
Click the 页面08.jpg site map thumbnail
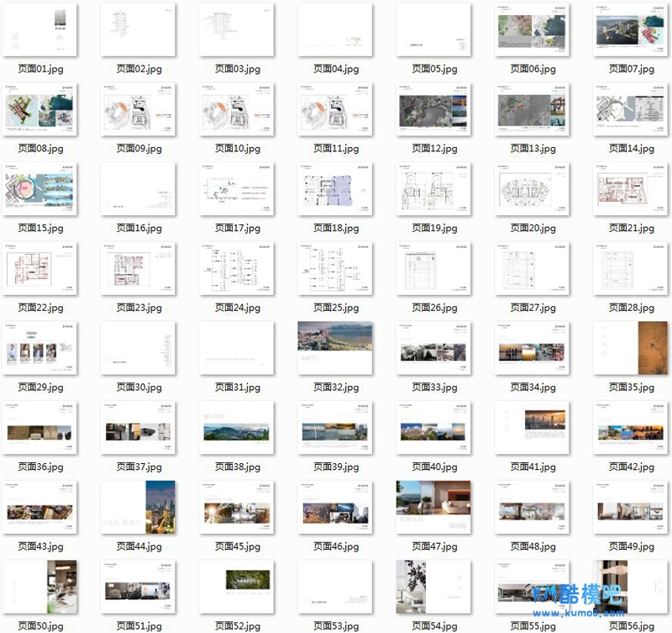40,109
